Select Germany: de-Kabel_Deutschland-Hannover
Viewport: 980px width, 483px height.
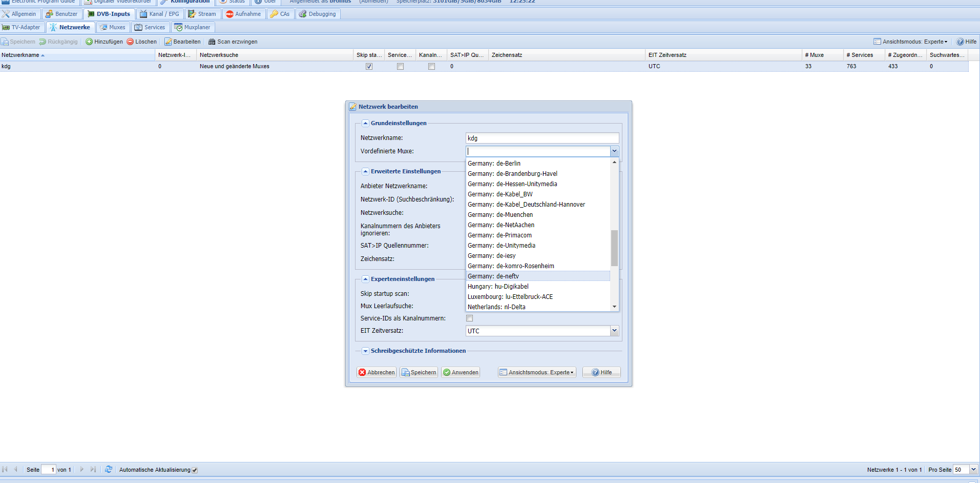[538, 205]
